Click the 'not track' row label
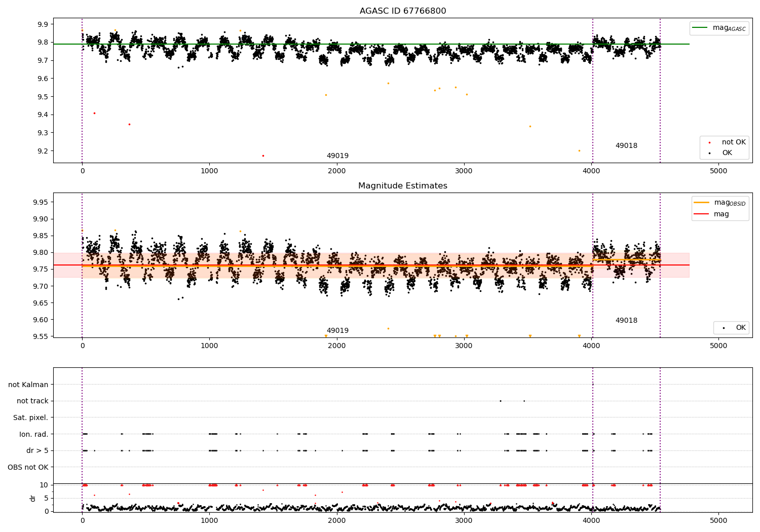The image size is (760, 532). click(32, 401)
